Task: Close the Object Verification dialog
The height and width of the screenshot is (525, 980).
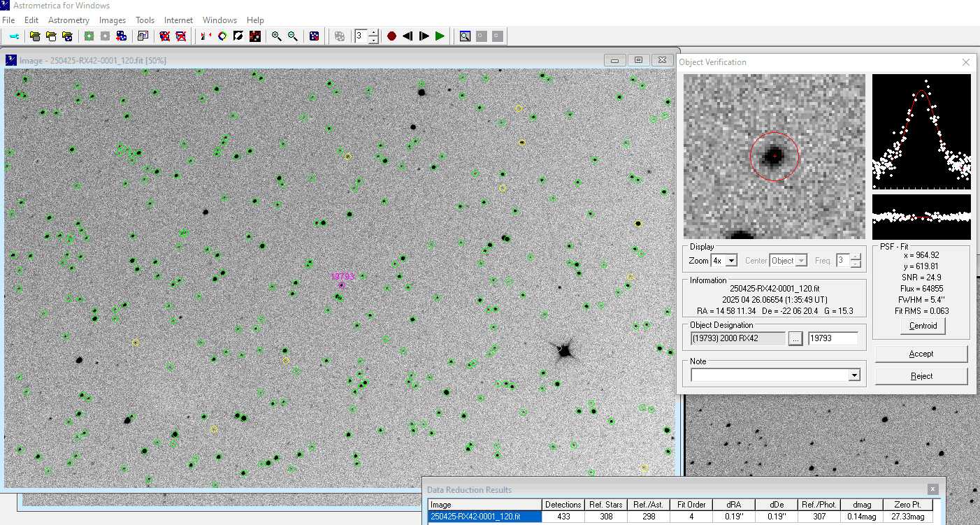Action: tap(966, 62)
